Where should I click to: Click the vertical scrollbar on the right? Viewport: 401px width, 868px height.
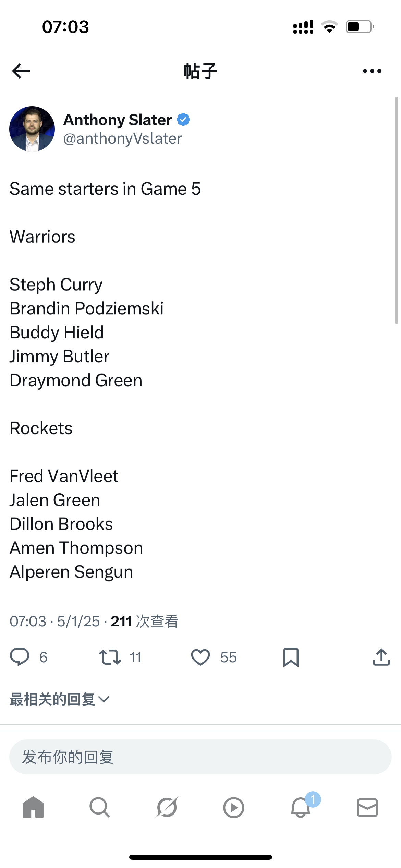(x=396, y=210)
